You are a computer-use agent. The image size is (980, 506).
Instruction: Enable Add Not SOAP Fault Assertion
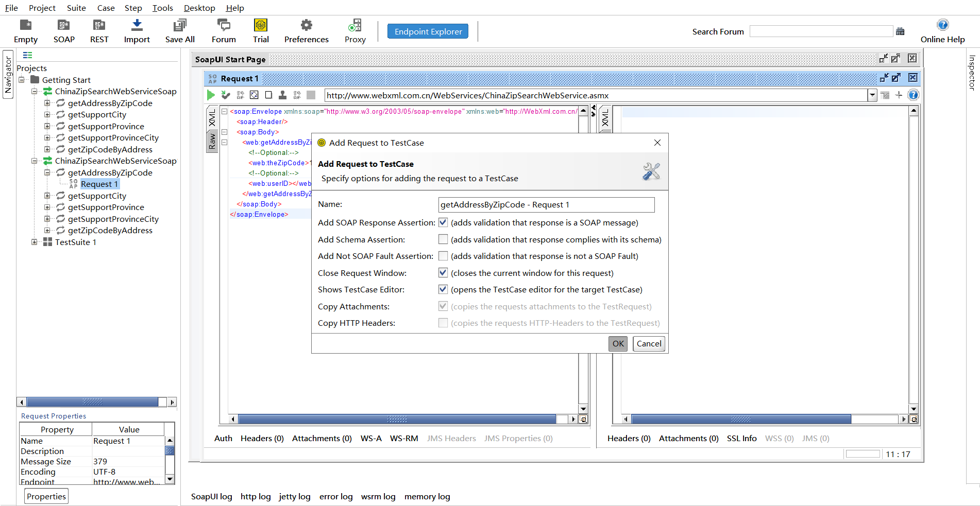(x=443, y=256)
